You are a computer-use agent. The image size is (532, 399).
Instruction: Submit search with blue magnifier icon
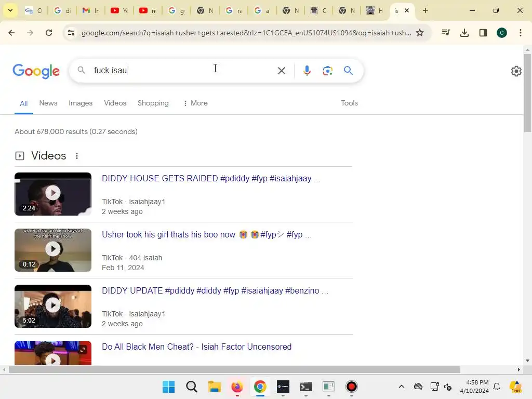(x=348, y=71)
